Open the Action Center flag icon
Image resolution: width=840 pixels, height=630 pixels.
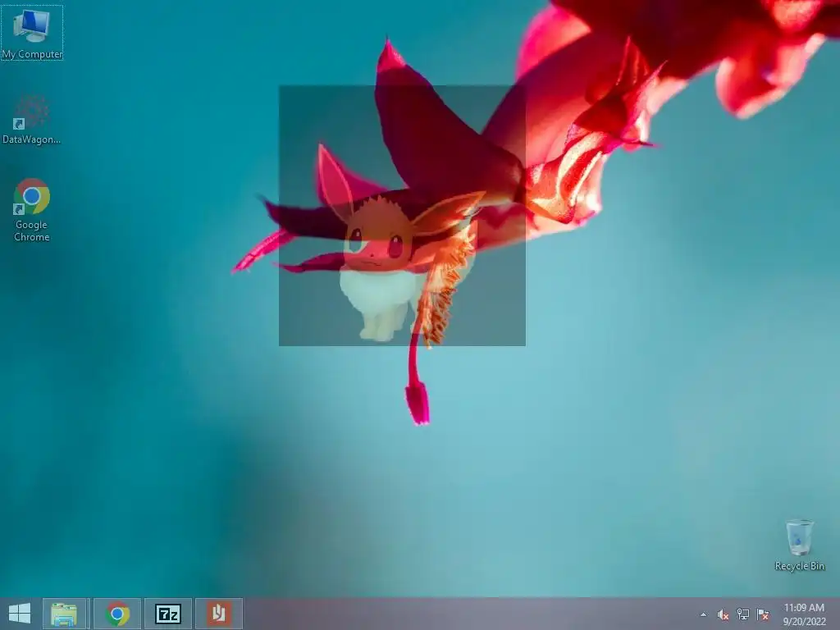click(x=763, y=614)
